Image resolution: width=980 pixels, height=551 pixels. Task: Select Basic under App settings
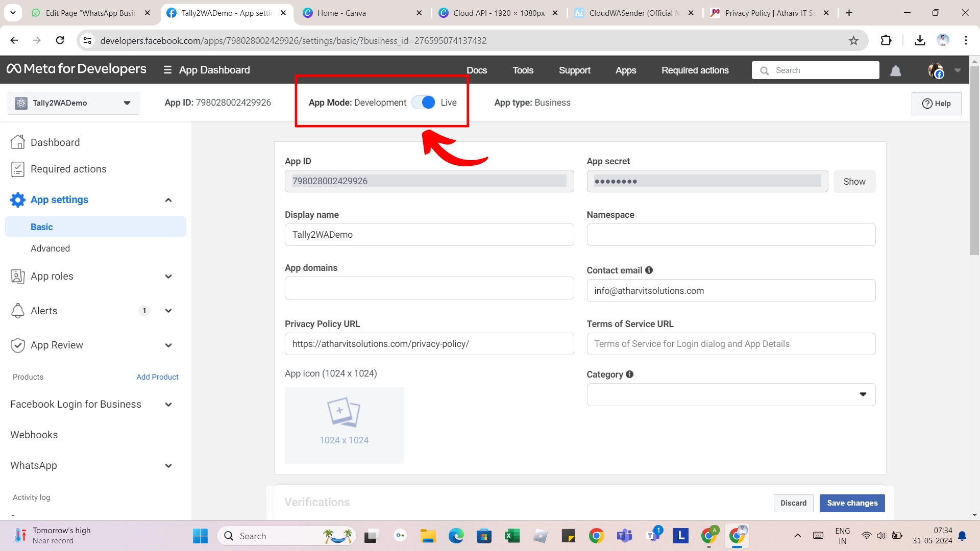coord(95,227)
